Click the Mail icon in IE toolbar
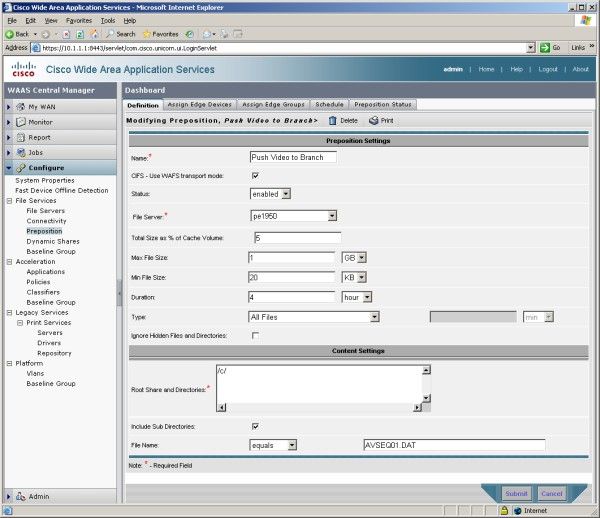 [207, 34]
